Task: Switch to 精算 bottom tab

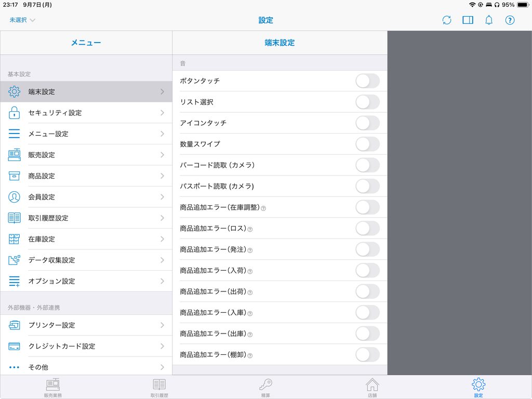Action: [265, 388]
